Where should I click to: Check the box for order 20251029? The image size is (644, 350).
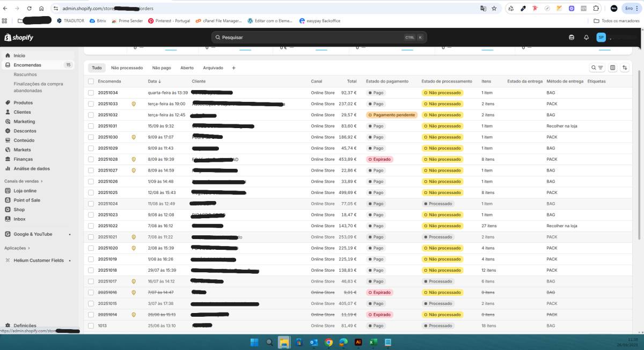click(x=91, y=148)
